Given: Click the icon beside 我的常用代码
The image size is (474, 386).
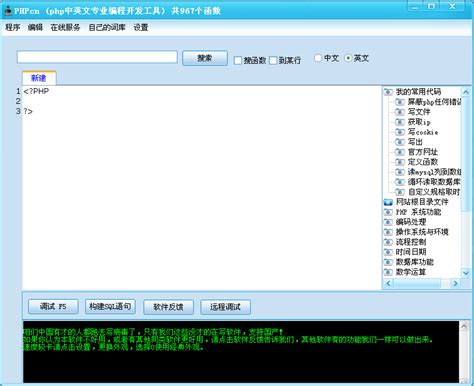Looking at the screenshot, I should (388, 92).
